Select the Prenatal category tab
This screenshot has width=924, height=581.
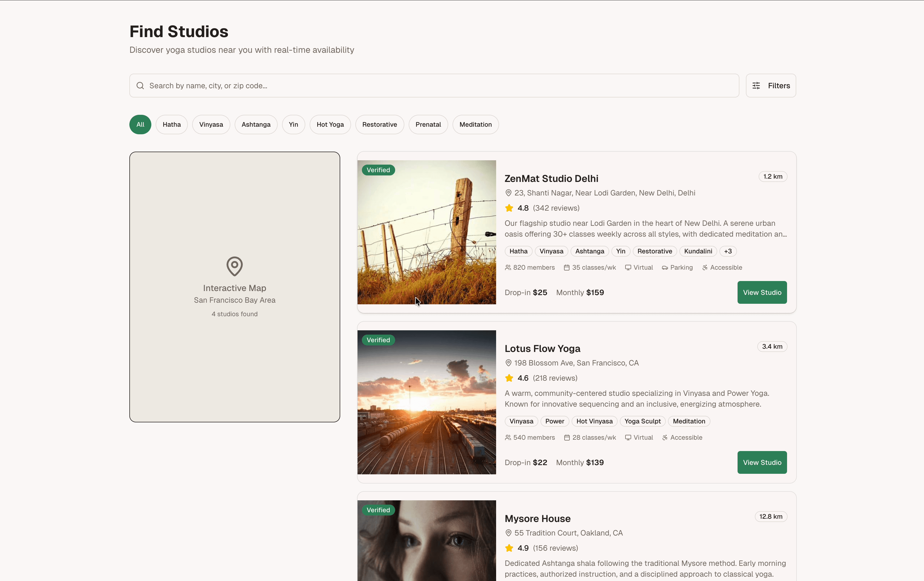click(428, 124)
